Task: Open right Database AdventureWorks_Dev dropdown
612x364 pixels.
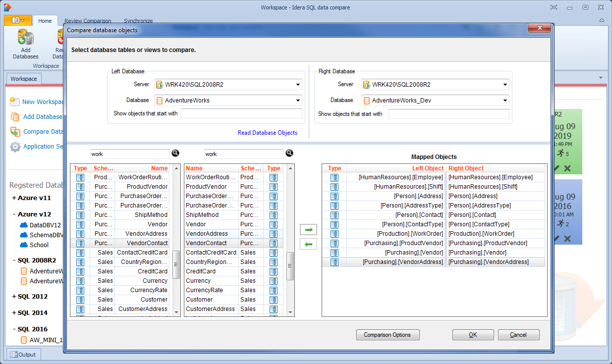Action: pyautogui.click(x=505, y=101)
